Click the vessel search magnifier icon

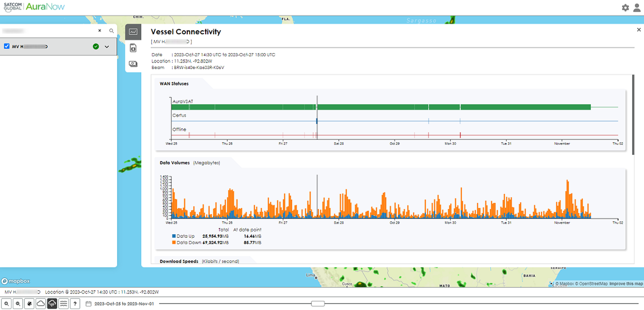112,31
